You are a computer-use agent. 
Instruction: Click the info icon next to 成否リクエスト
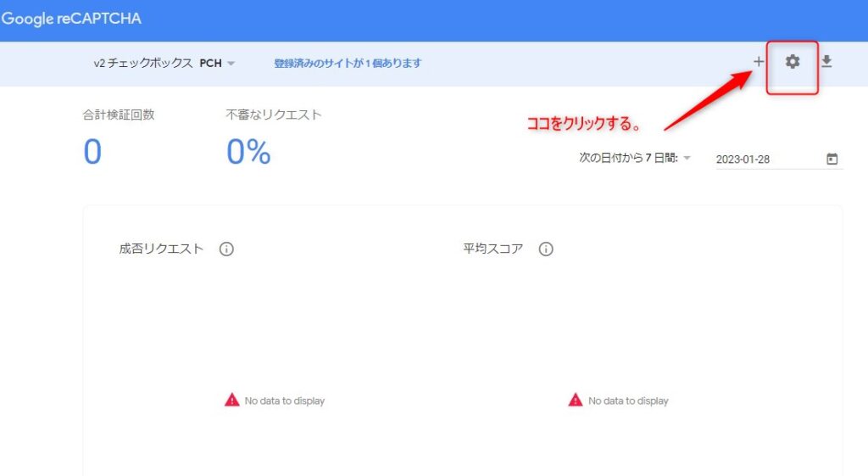226,249
